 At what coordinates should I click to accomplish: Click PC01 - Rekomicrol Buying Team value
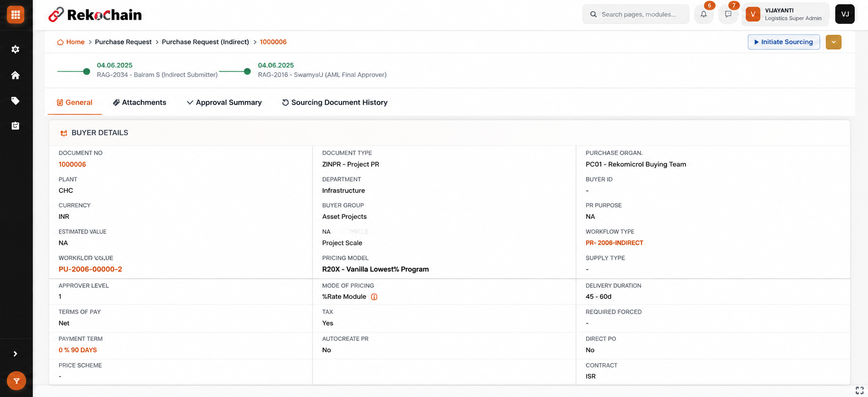[x=636, y=164]
